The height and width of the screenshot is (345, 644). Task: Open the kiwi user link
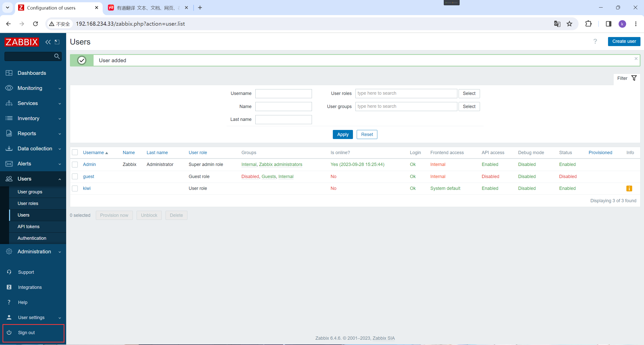pos(87,188)
